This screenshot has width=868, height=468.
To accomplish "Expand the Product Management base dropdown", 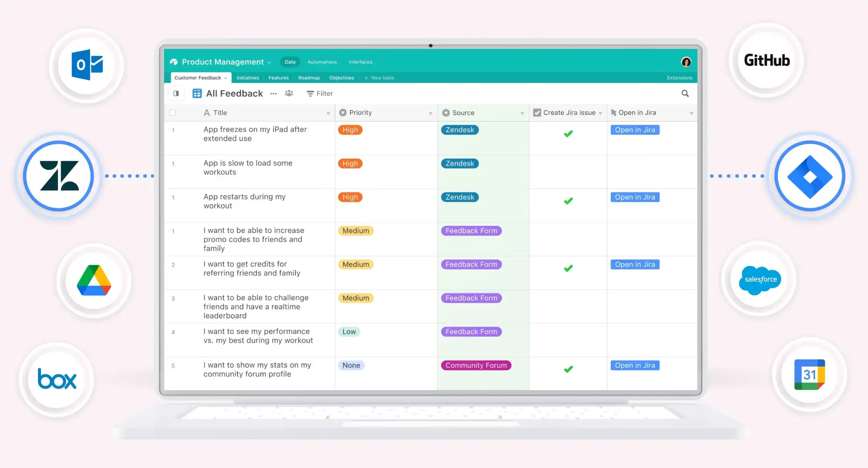I will click(x=269, y=63).
